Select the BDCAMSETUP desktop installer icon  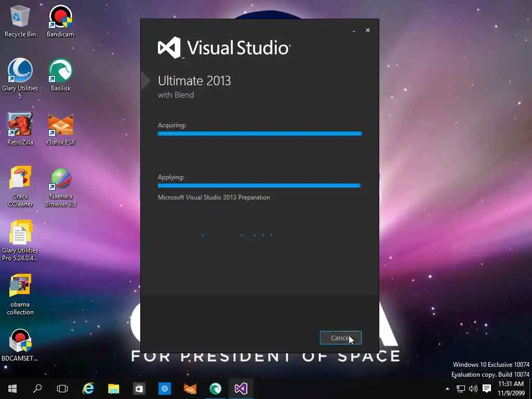pyautogui.click(x=20, y=345)
